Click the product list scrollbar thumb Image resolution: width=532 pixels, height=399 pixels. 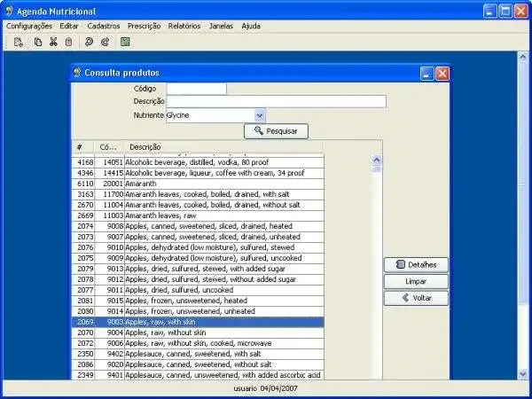click(377, 169)
